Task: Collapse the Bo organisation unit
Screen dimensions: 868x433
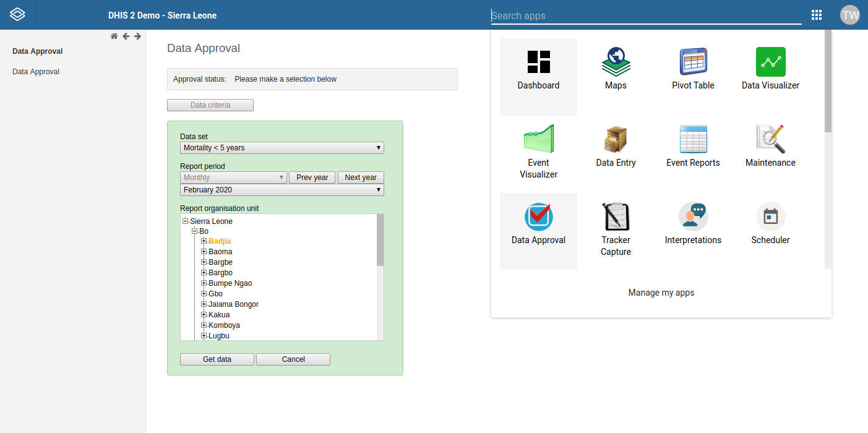Action: coord(194,231)
